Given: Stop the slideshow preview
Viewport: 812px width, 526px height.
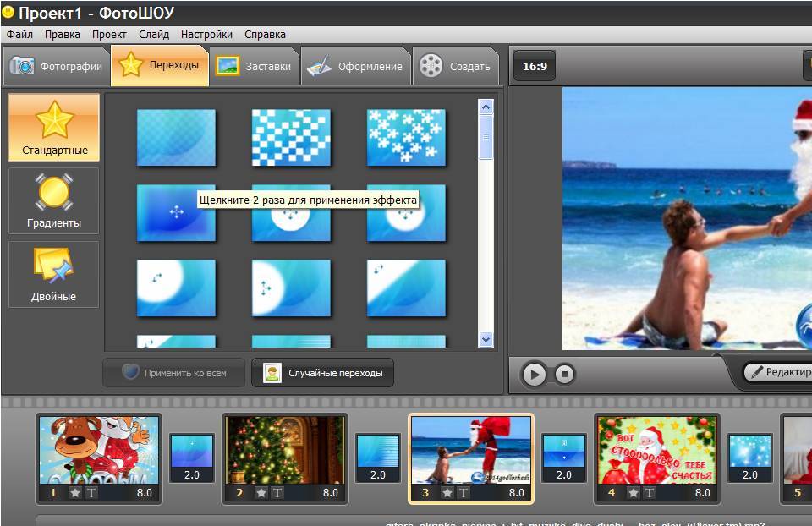Looking at the screenshot, I should [564, 374].
